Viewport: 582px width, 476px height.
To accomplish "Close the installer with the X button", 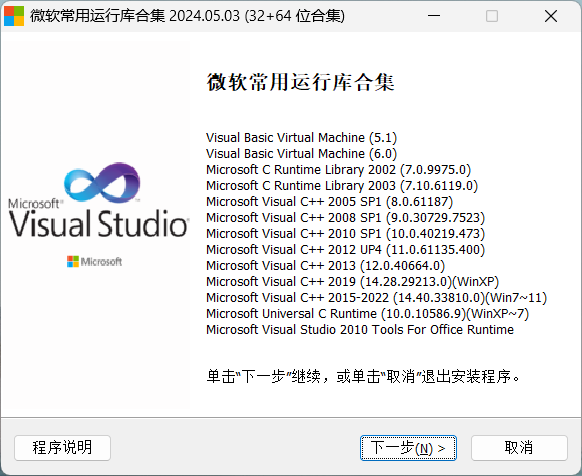I will coord(551,16).
